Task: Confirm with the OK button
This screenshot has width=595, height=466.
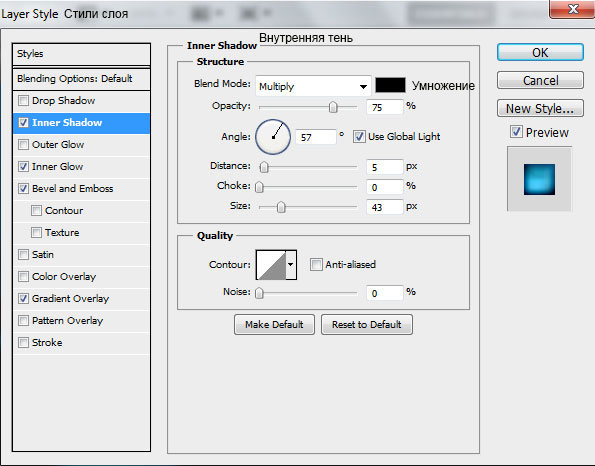Action: point(540,52)
